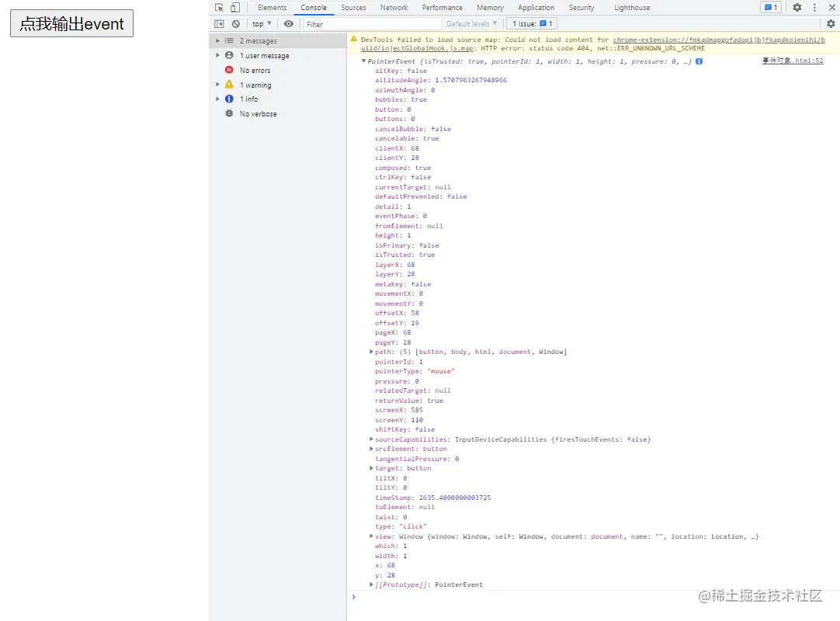Expand the [[Prototype]]: PointerEvent entry
840x621 pixels.
pyautogui.click(x=371, y=585)
